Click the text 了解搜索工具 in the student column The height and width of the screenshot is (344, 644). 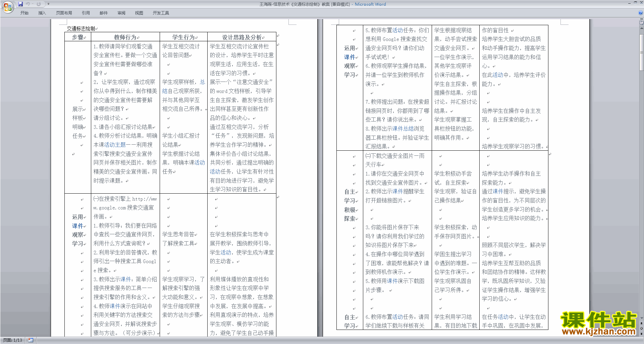[x=178, y=243]
